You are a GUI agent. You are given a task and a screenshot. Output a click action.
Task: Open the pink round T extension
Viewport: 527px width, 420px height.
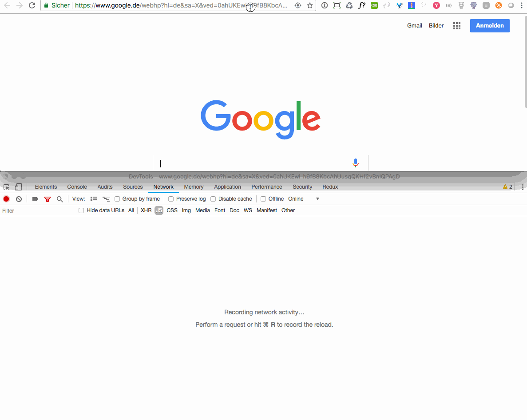436,5
